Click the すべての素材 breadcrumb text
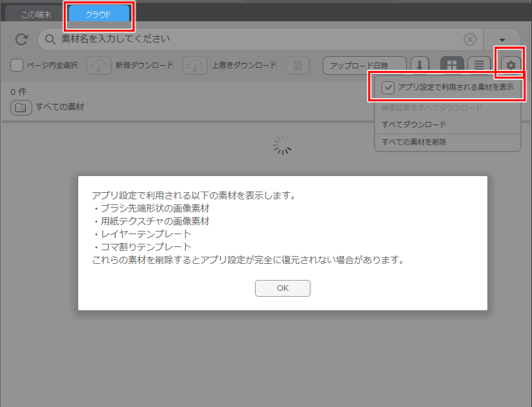The image size is (532, 407). coord(60,107)
